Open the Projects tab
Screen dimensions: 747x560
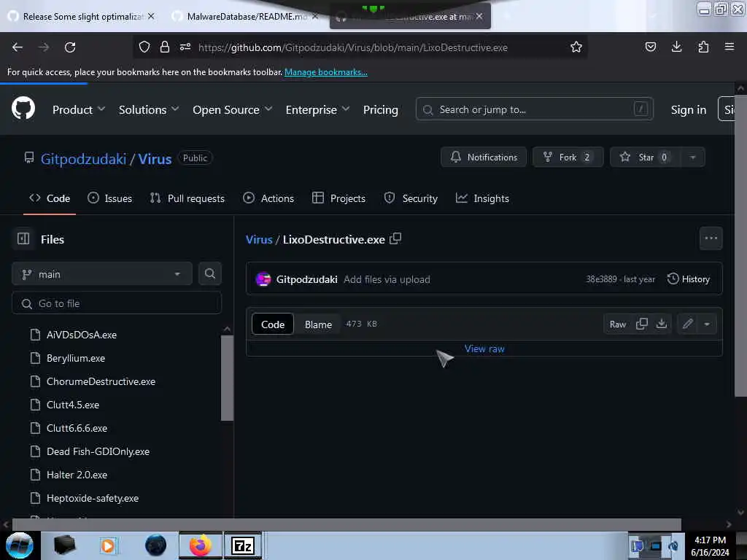pos(338,198)
